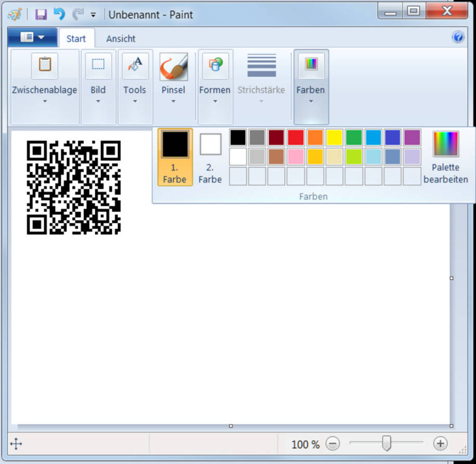Pick the light turquoise color swatch
Screen dimensions: 476x464
click(374, 157)
